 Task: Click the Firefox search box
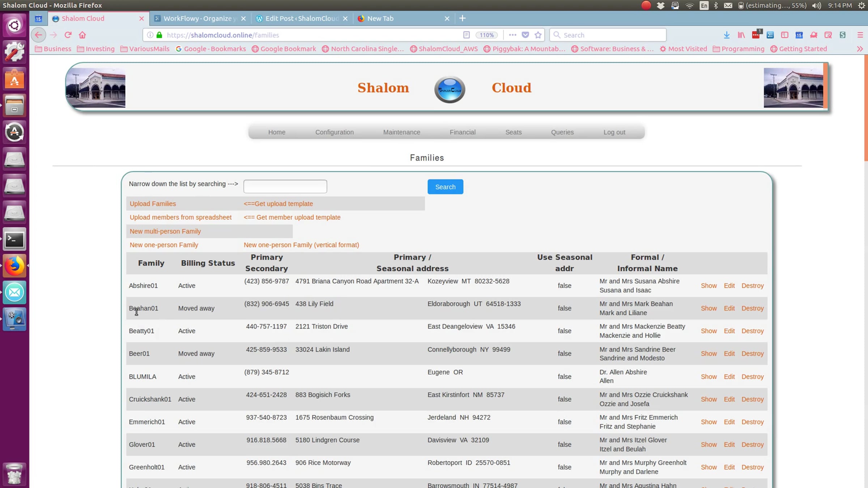click(608, 35)
